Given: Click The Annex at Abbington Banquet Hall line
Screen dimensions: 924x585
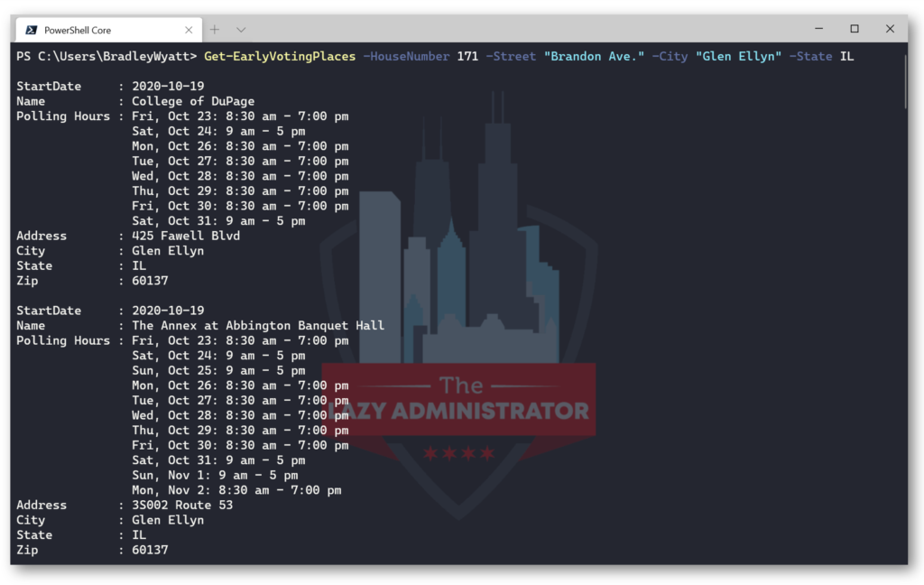Looking at the screenshot, I should click(257, 326).
